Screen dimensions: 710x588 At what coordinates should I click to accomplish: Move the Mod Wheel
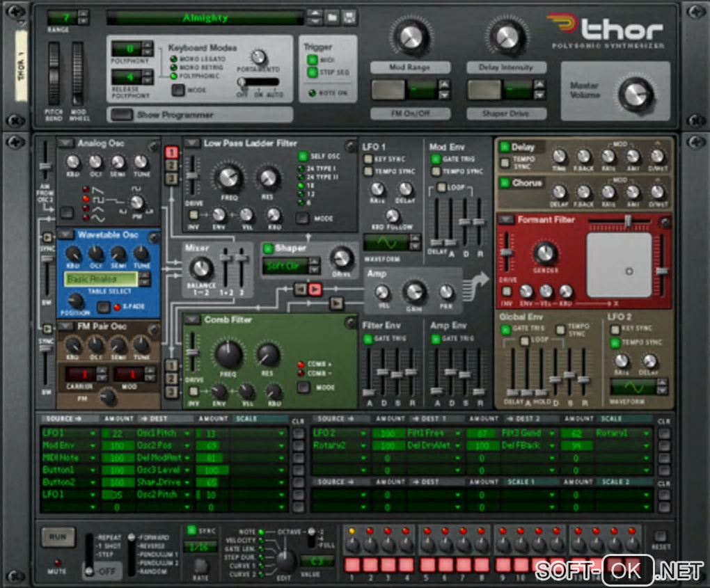[x=77, y=74]
